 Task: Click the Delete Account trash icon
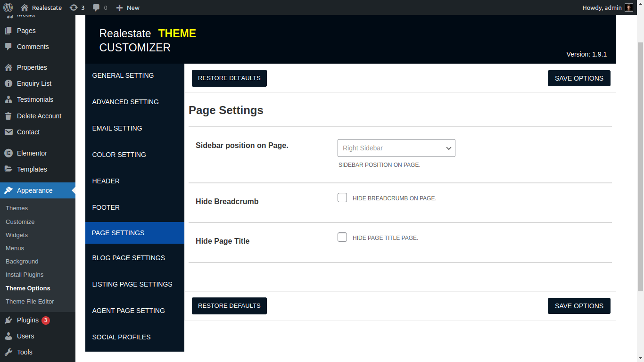coord(8,116)
